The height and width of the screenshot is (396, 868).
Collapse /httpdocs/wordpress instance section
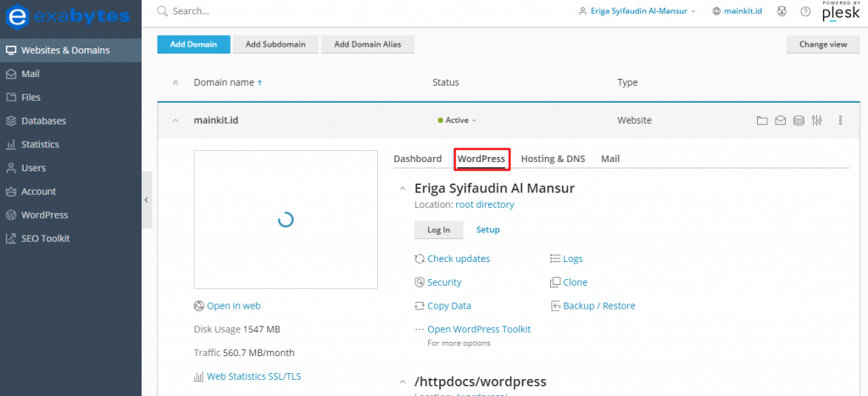tap(403, 382)
